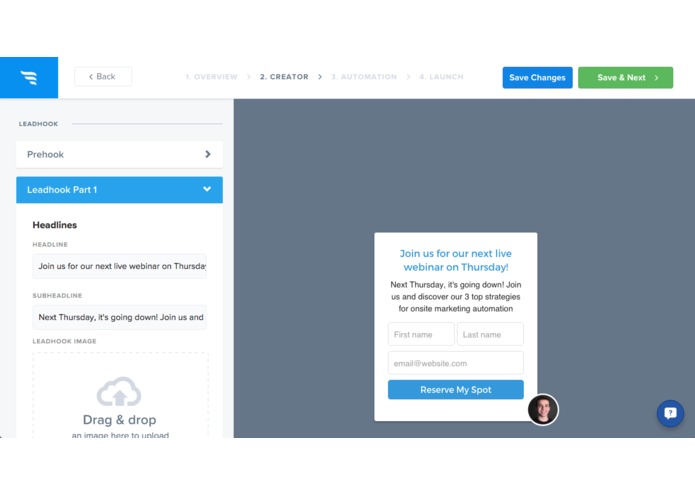Expand the Prehook section
Screen dimensions: 695x494
click(x=119, y=154)
